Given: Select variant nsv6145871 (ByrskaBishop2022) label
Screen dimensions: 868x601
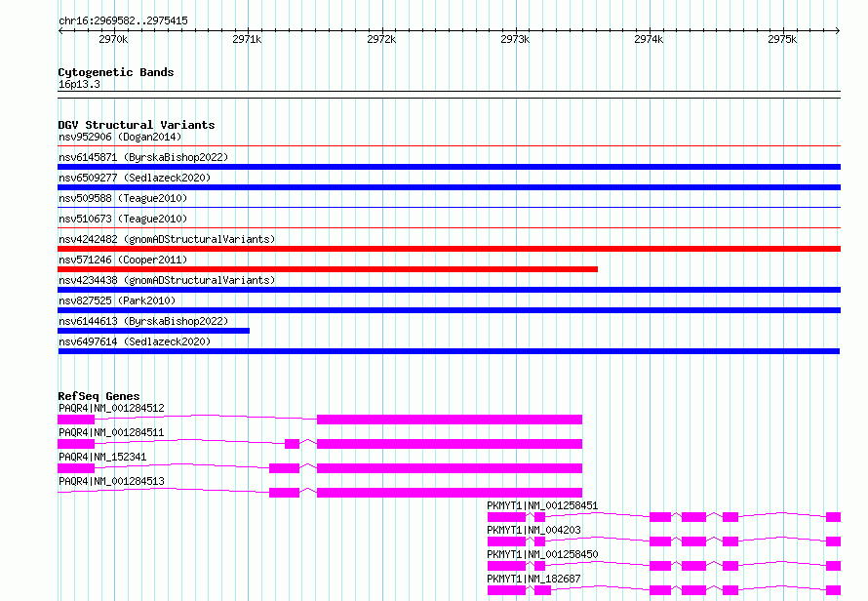Looking at the screenshot, I should pos(143,157).
